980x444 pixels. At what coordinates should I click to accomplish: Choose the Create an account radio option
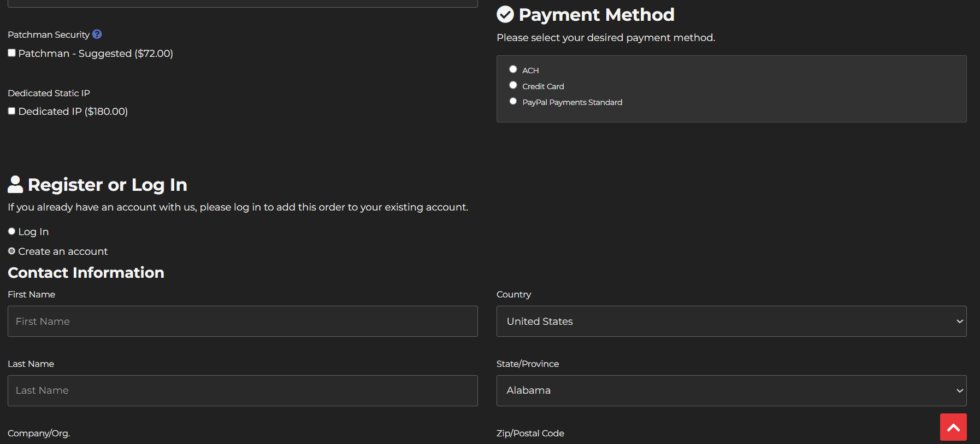11,251
